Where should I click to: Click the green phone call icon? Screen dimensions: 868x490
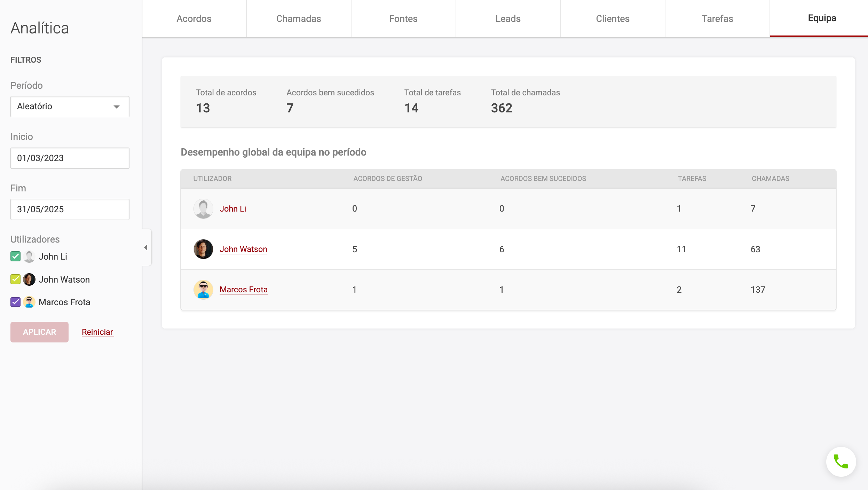[x=841, y=462]
